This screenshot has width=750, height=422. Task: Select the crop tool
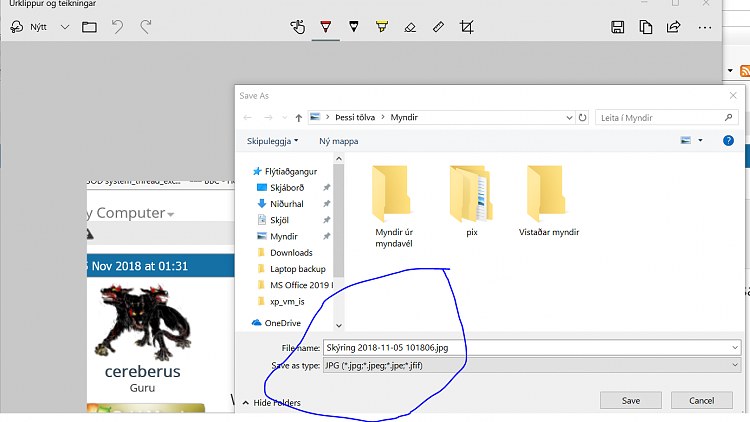[466, 27]
